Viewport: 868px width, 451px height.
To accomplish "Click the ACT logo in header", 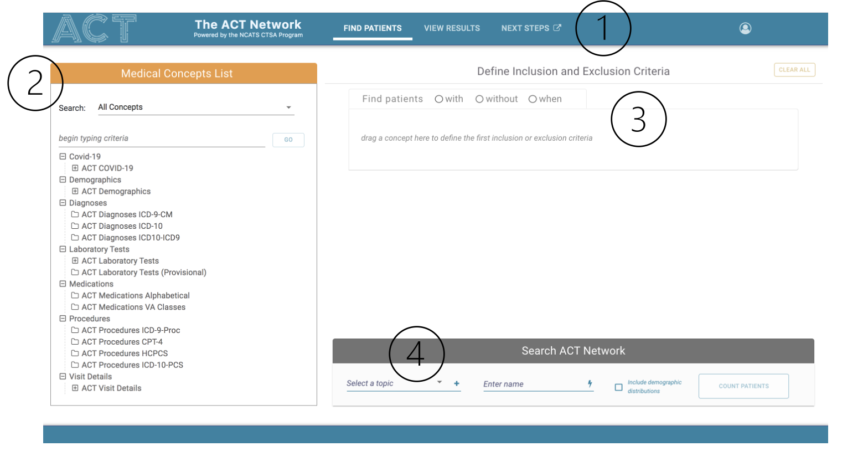I will coord(94,28).
